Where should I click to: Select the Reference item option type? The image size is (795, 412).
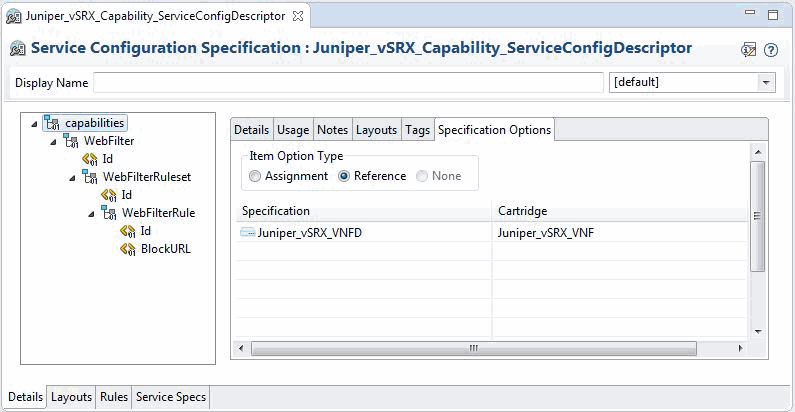tap(373, 176)
